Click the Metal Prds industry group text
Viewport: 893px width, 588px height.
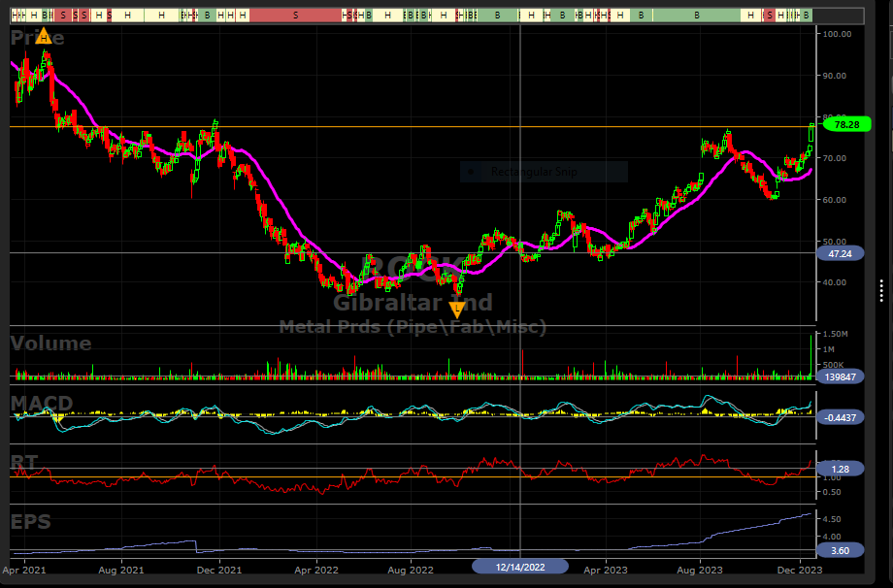pyautogui.click(x=413, y=327)
